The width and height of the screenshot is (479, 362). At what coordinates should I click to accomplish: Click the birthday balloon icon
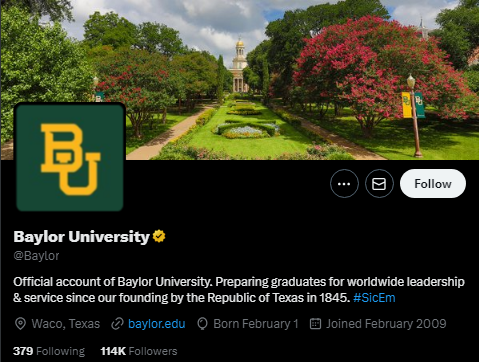pyautogui.click(x=202, y=324)
